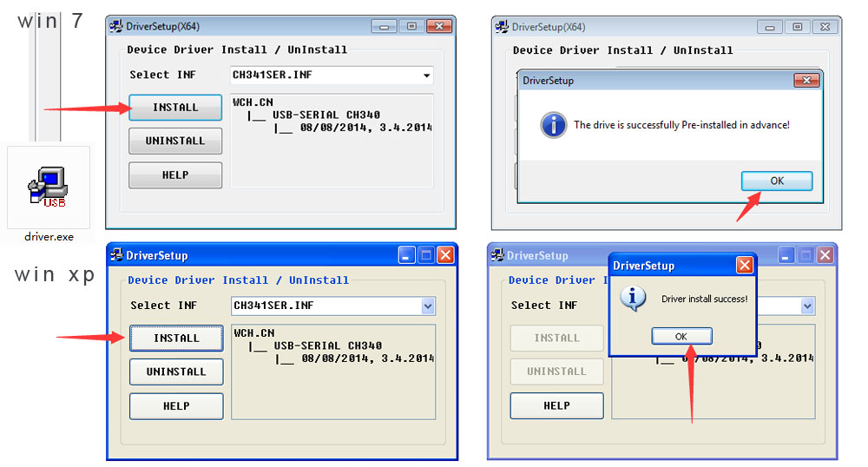868x467 pixels.
Task: Click OK in the Pre-installed success dialog
Action: [x=777, y=181]
